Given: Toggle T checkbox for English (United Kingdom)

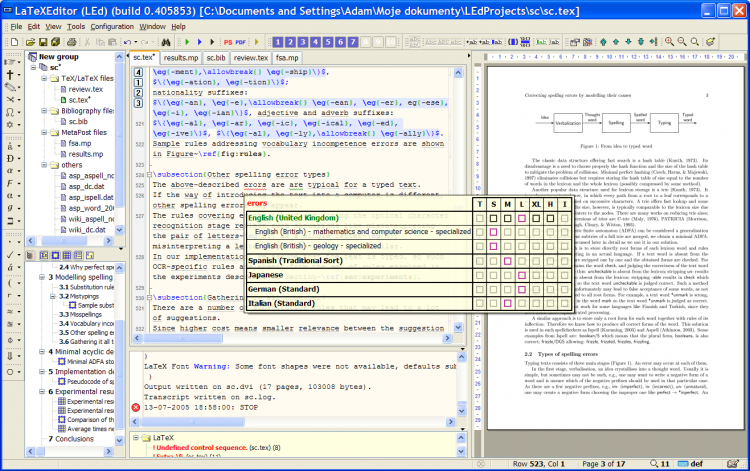Looking at the screenshot, I should point(481,217).
